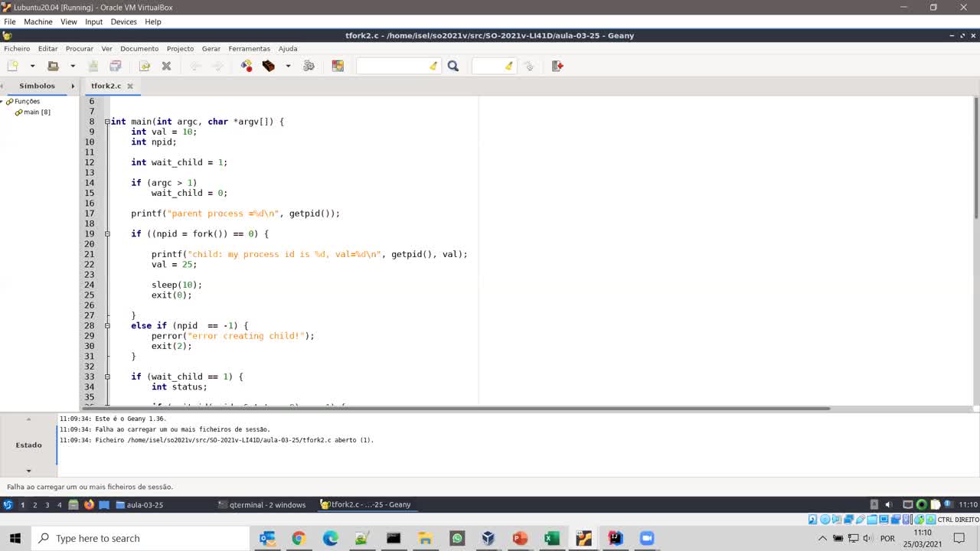Open the Documento menu
Screen dimensions: 980x551
pyautogui.click(x=139, y=48)
